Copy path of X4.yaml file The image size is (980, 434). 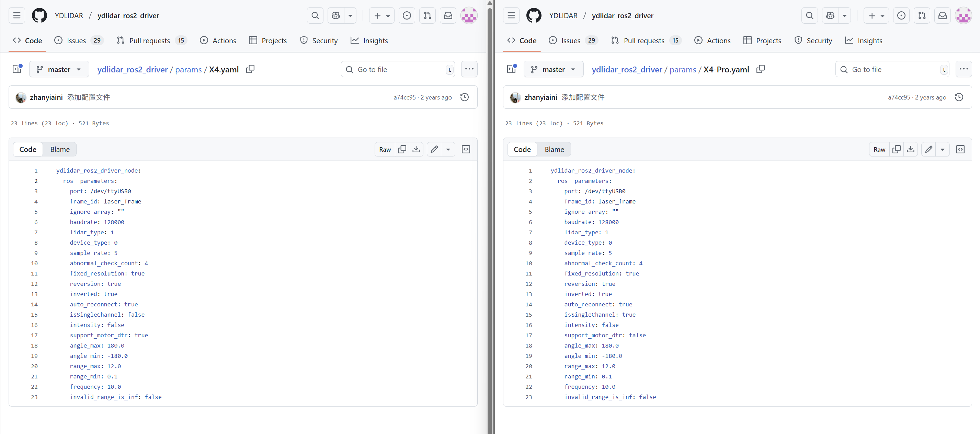tap(250, 69)
